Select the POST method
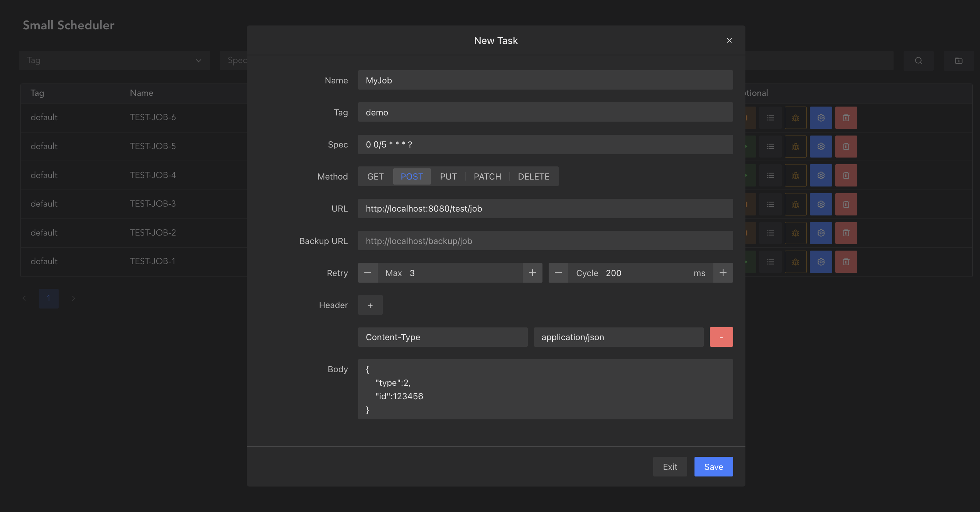 click(x=412, y=176)
